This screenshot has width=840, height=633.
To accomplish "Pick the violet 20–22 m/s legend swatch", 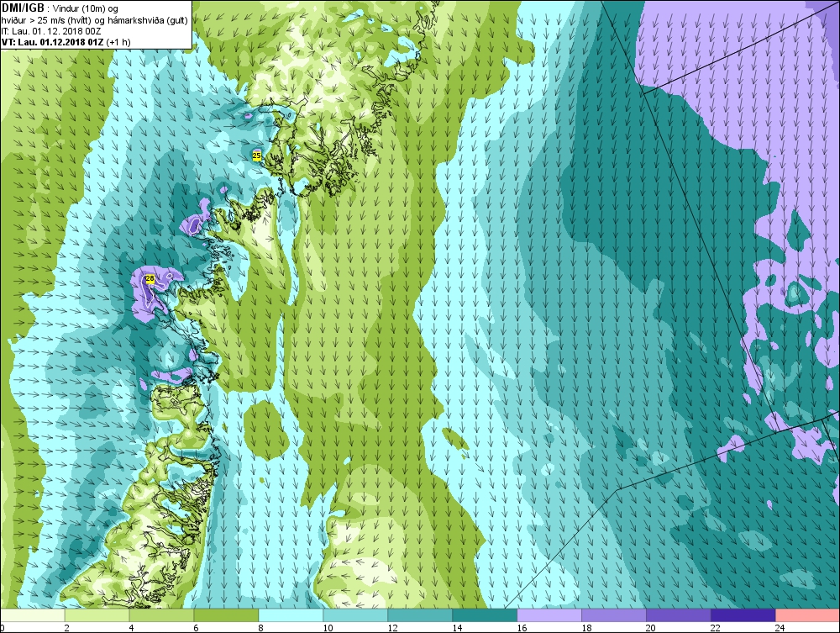I will click(x=678, y=615).
